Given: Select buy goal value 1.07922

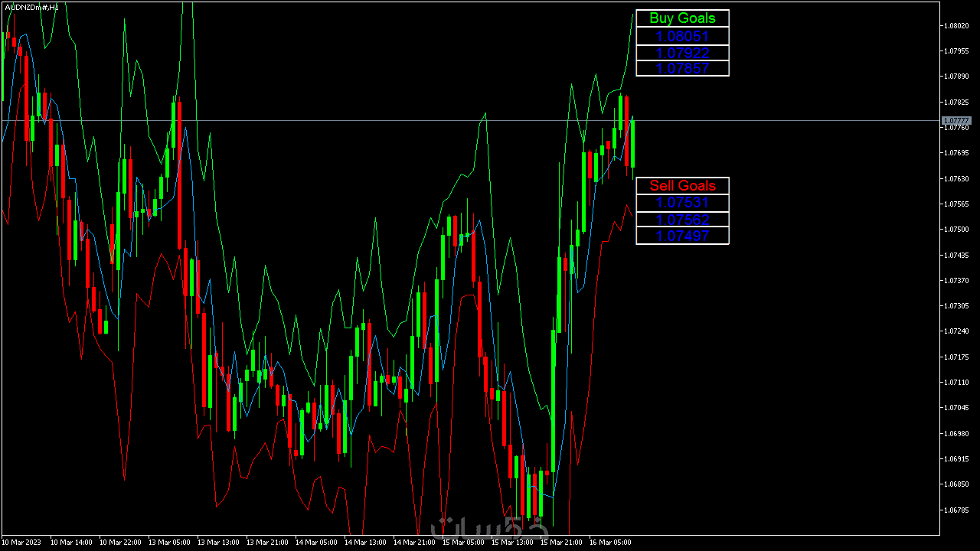Looking at the screenshot, I should pos(682,53).
